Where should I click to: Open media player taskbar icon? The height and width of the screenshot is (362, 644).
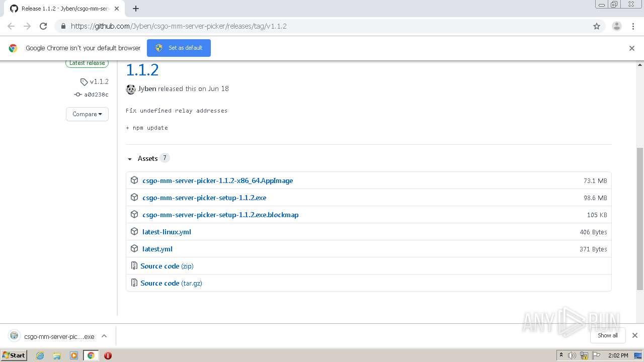coord(74,355)
